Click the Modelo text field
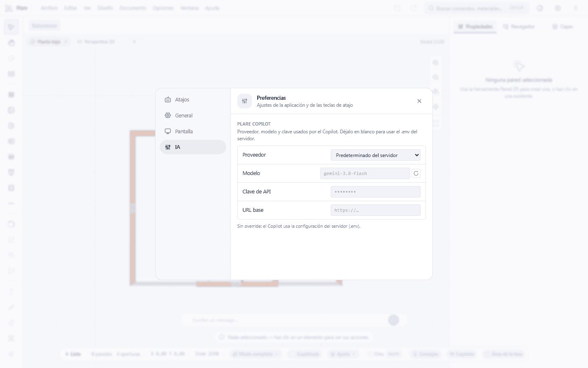588x368 pixels. coord(365,173)
